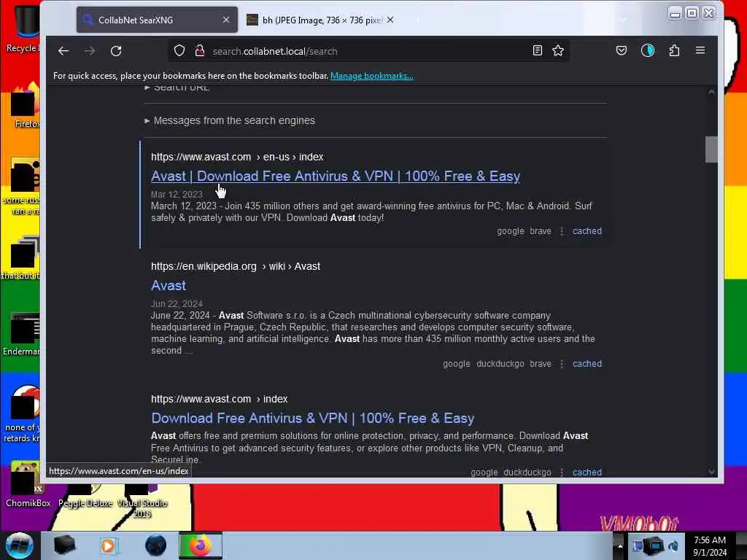The image size is (747, 560).
Task: Open the Windows Start menu orb
Action: click(19, 545)
